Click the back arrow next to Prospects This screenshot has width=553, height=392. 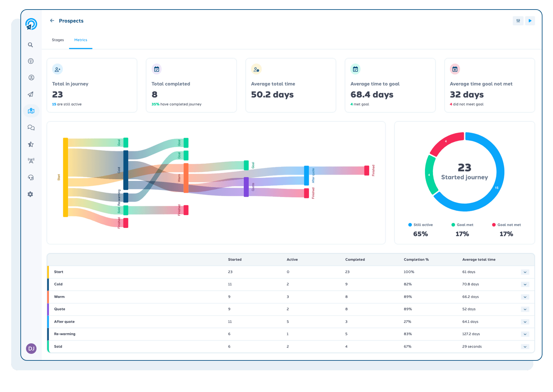[52, 20]
